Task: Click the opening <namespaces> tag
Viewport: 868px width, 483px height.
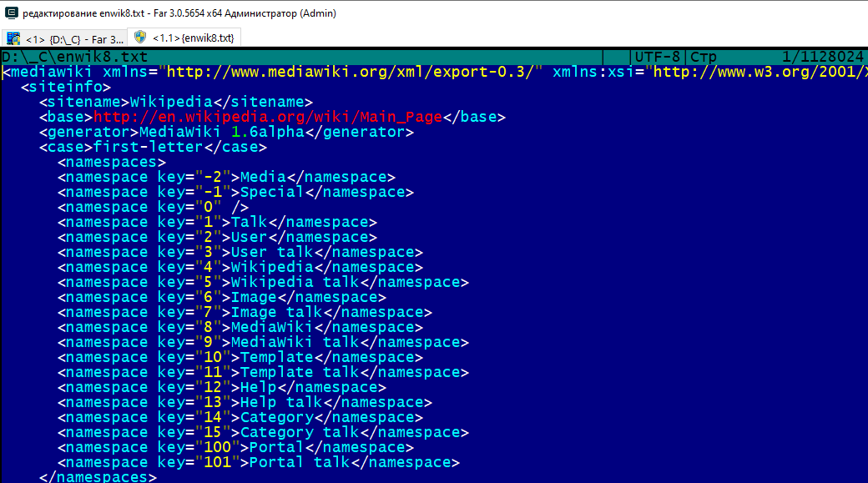Action: pyautogui.click(x=112, y=162)
